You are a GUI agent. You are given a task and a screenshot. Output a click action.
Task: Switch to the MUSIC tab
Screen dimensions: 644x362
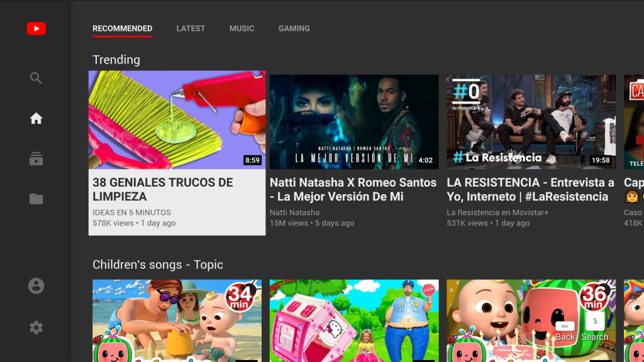(242, 29)
